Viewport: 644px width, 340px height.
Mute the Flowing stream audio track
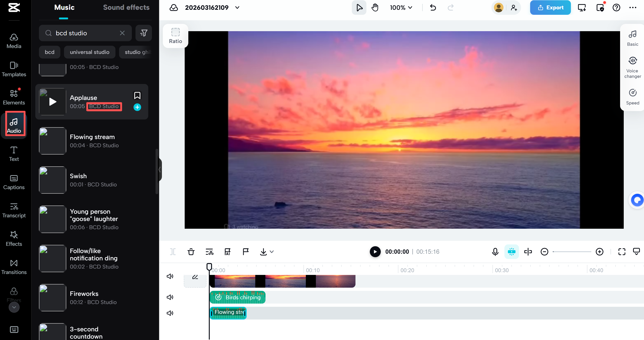point(170,313)
